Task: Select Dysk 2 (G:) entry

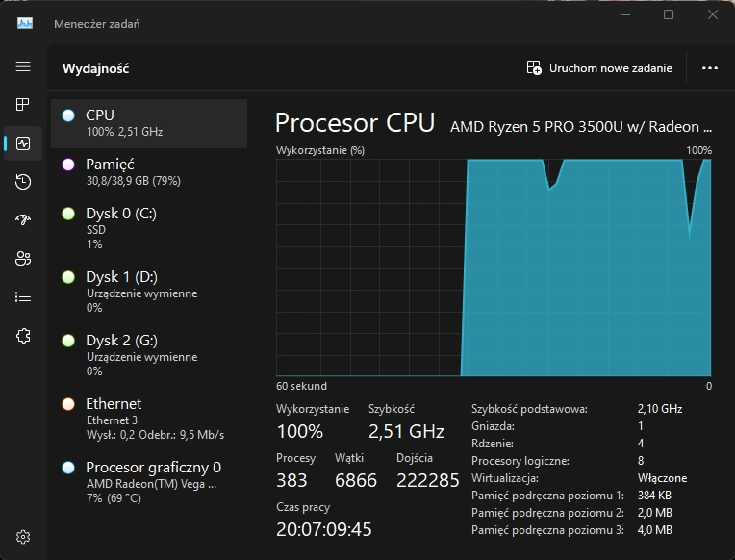Action: tap(149, 355)
